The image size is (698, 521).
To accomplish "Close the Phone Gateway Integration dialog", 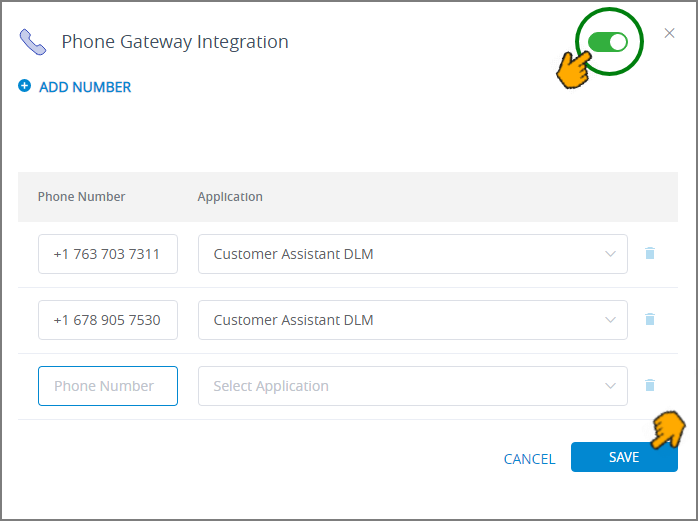I will click(x=669, y=33).
